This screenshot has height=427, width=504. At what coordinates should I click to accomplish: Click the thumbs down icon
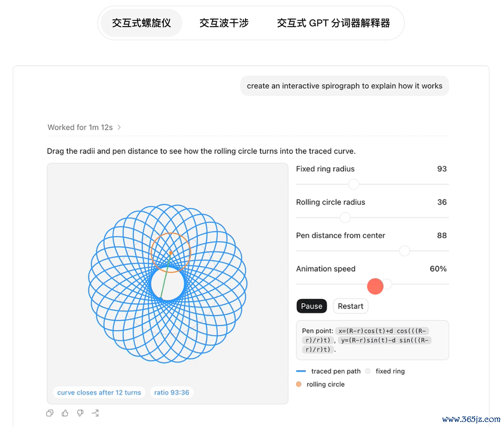click(x=80, y=413)
